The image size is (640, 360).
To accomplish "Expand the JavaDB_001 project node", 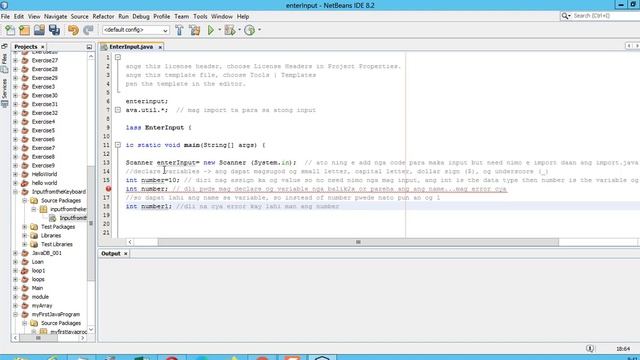I will point(16,253).
